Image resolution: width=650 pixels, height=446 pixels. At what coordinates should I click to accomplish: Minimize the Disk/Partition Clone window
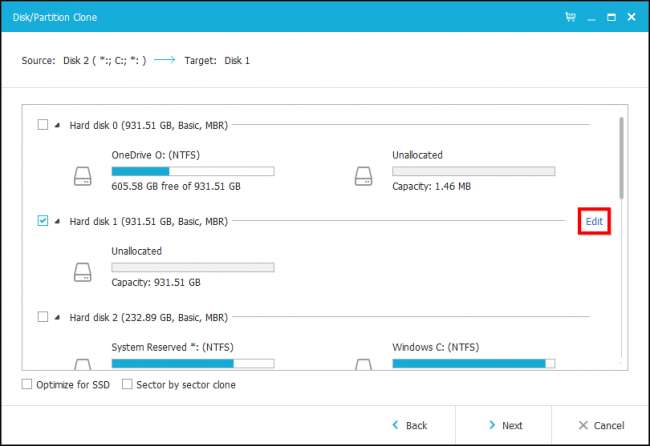point(592,17)
